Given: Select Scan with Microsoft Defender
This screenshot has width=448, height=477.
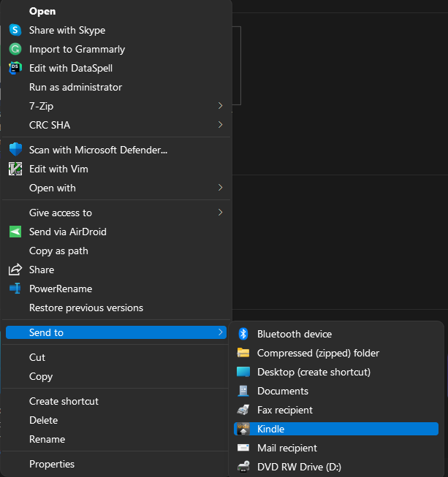Looking at the screenshot, I should point(116,150).
